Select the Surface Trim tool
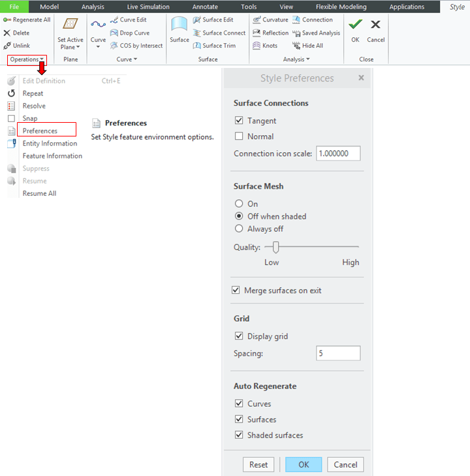 (196, 46)
